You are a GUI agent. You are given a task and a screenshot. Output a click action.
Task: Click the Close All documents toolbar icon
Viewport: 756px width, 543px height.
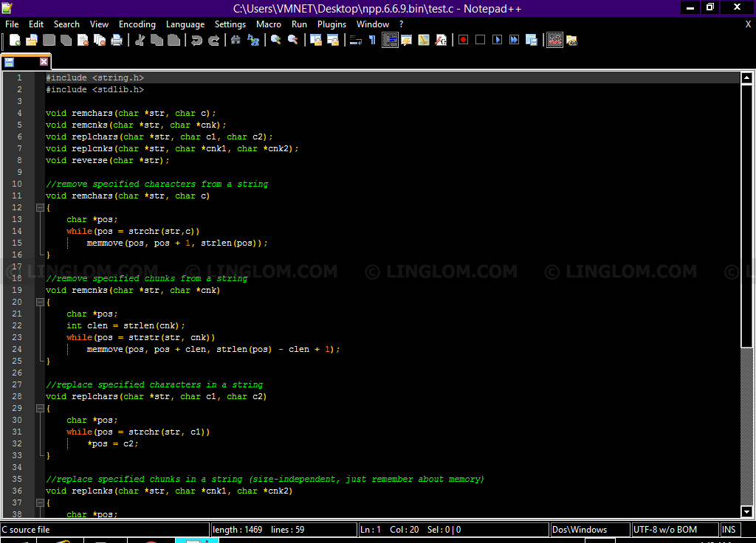[x=100, y=41]
